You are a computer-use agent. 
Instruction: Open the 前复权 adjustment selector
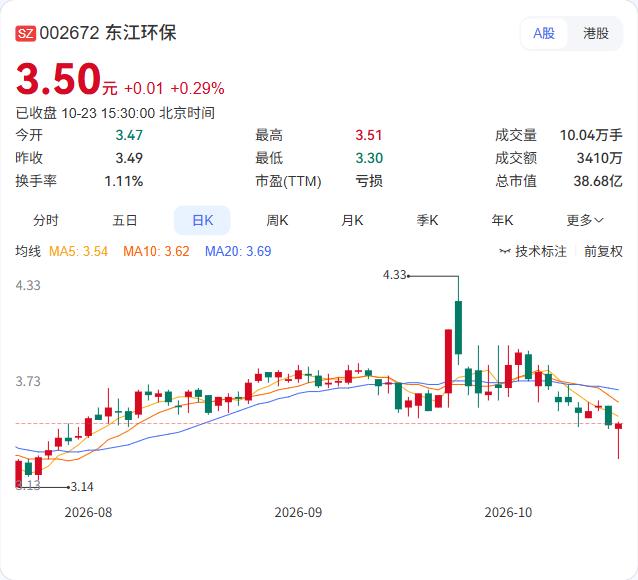tap(603, 252)
